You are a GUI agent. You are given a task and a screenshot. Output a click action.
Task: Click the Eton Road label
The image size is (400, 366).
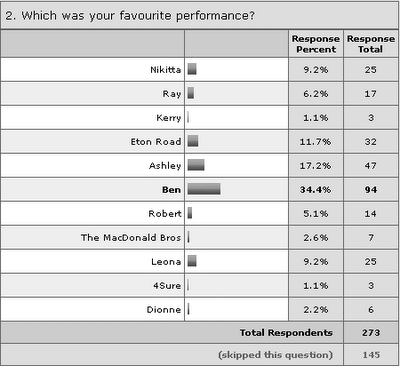156,142
